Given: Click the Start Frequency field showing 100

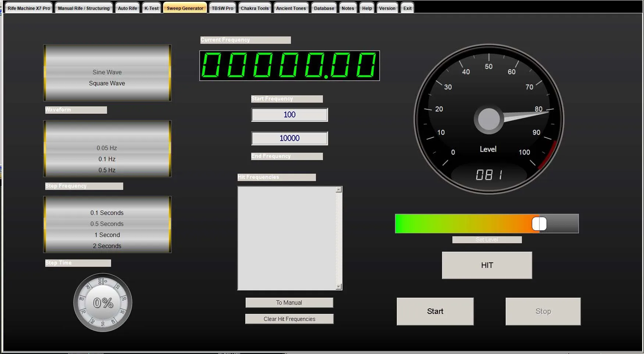Looking at the screenshot, I should tap(289, 115).
